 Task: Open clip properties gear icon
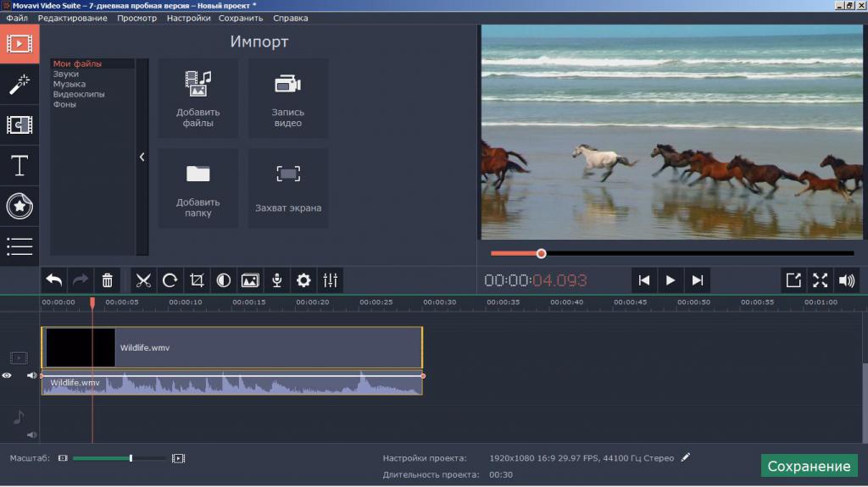point(303,280)
